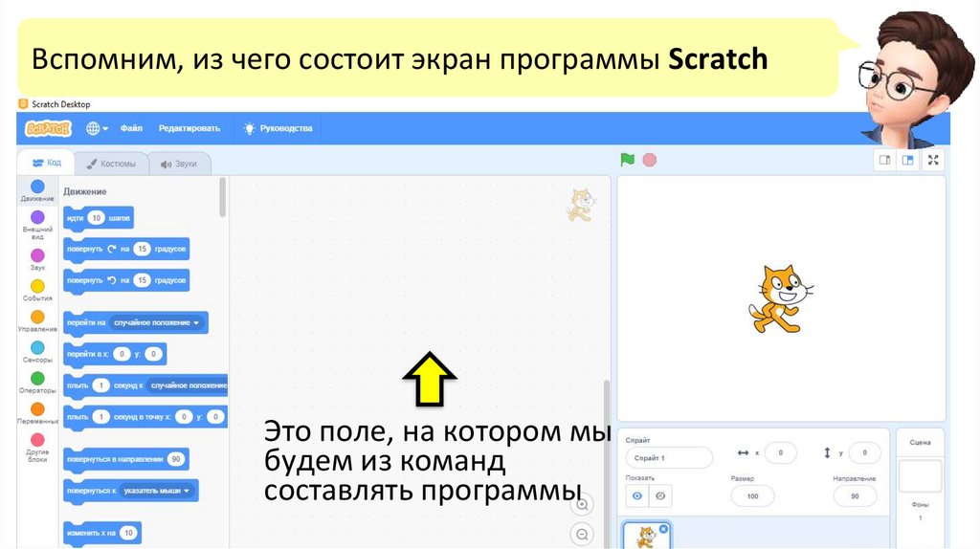Select the Внешний вид block category
Viewport: 980px width, 549px height.
37,225
